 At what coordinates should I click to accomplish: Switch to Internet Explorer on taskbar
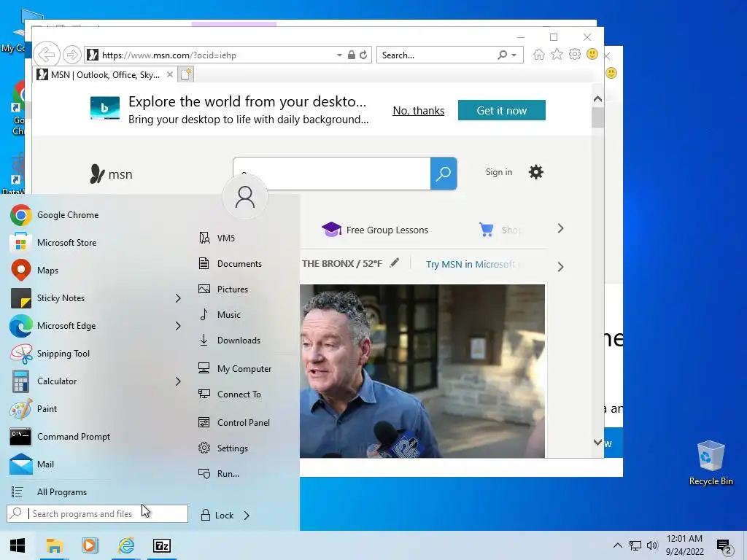126,545
